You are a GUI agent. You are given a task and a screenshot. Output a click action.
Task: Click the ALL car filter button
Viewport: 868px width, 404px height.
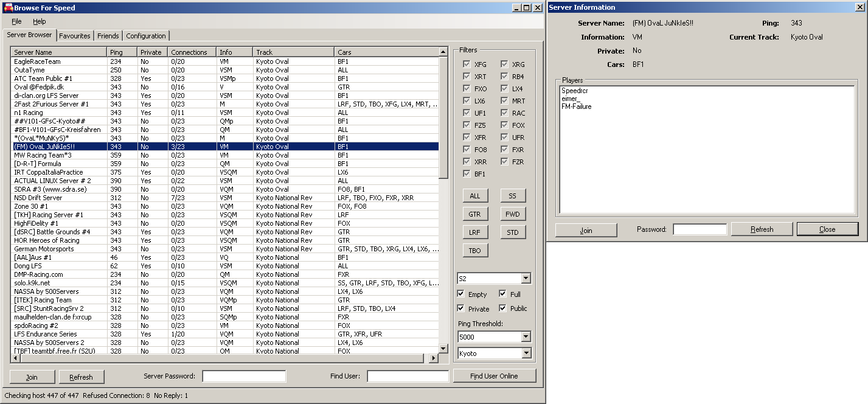click(x=475, y=196)
